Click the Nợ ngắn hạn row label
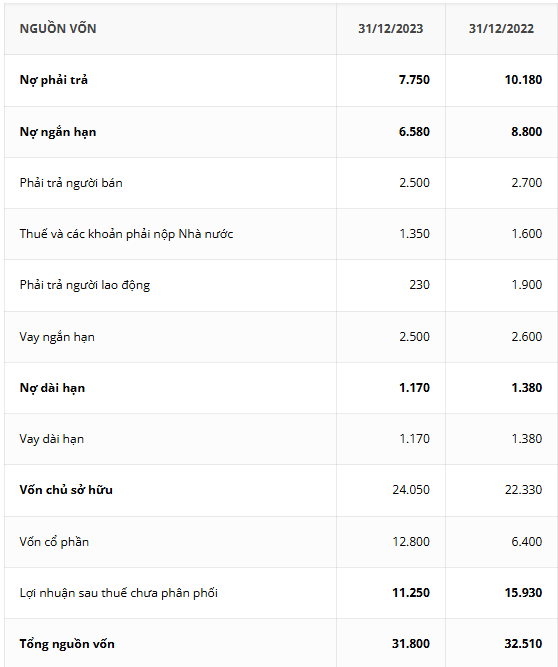This screenshot has width=558, height=667. pyautogui.click(x=58, y=132)
